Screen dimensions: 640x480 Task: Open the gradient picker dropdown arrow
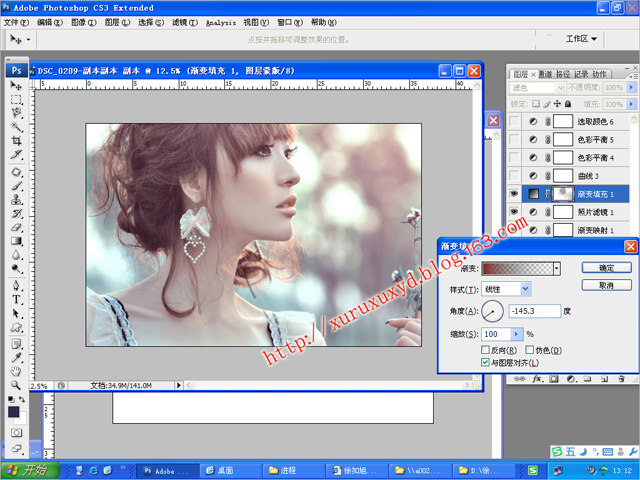coord(557,268)
